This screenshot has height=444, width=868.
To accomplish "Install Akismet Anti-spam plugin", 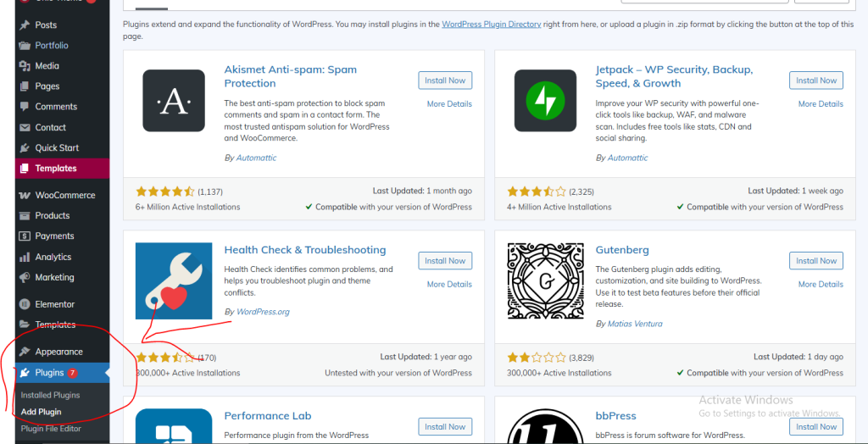I will coord(445,80).
